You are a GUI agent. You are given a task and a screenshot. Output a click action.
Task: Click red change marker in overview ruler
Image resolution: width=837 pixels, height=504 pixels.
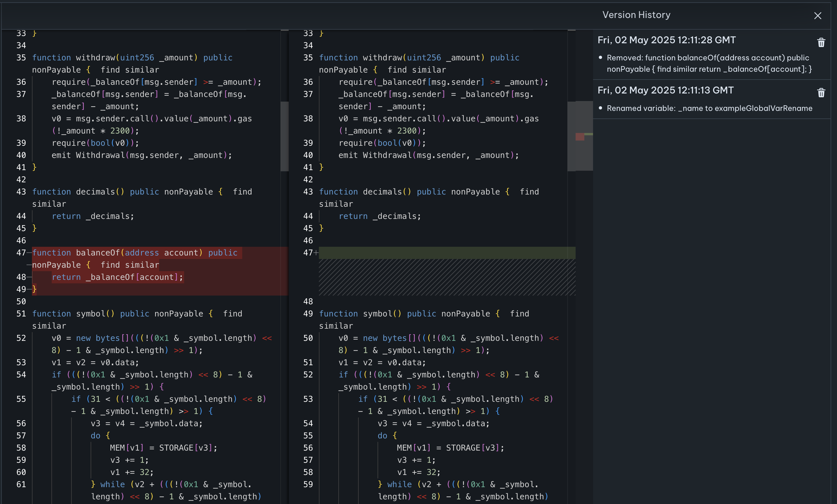point(579,136)
